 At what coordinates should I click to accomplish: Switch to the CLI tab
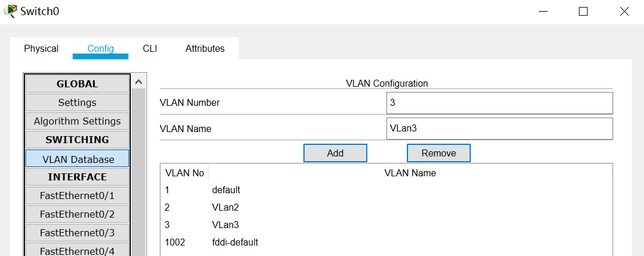click(x=150, y=49)
